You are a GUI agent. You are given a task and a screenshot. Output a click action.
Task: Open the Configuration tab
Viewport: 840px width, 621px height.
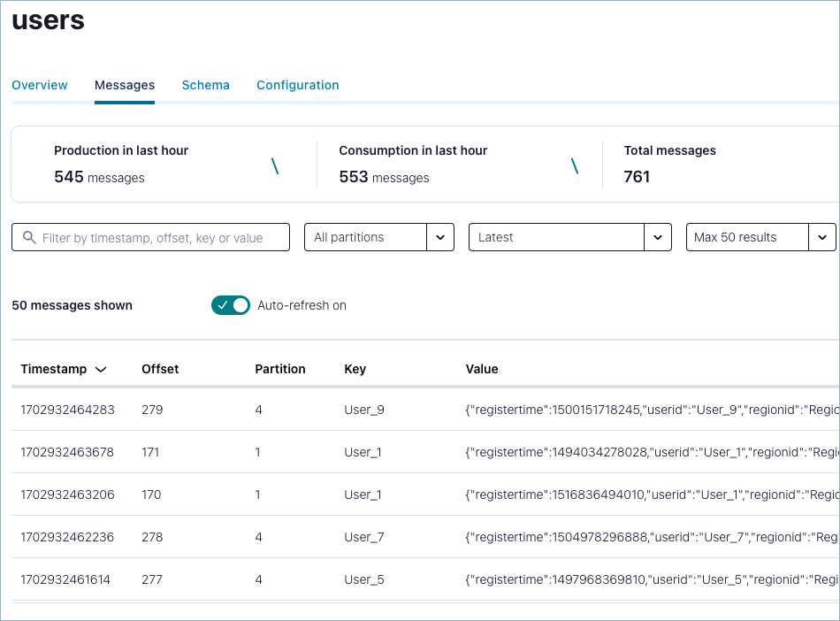click(x=297, y=85)
